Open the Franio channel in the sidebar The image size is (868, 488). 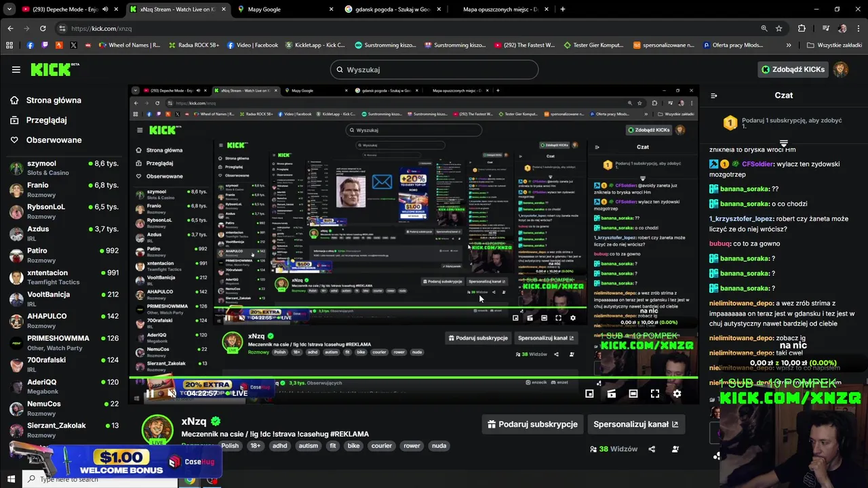[x=64, y=189]
